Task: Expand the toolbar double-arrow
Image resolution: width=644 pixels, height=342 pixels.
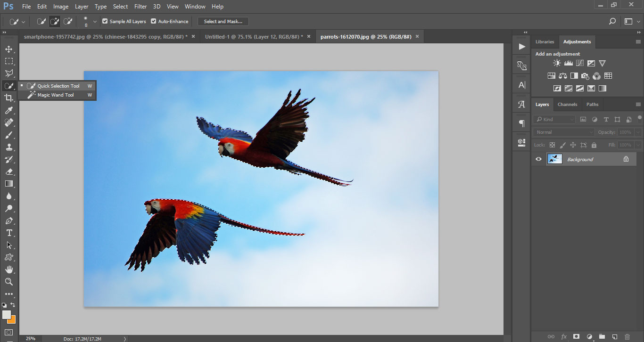Action: (x=4, y=32)
